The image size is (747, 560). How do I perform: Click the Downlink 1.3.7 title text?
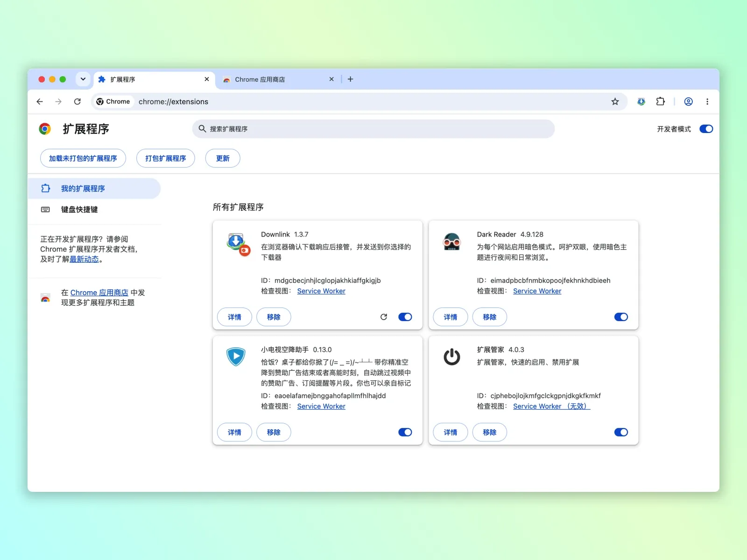pos(285,234)
